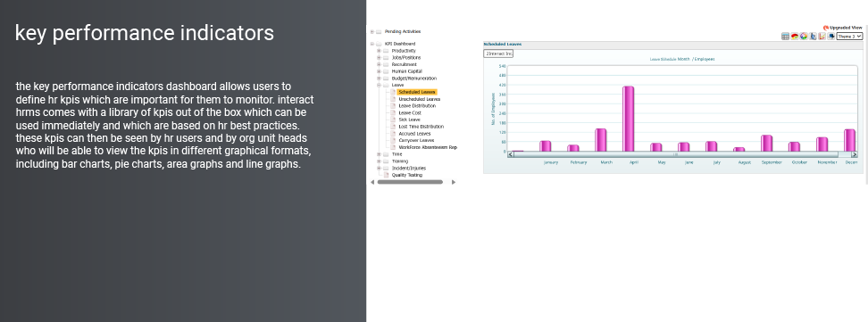Click the 'key performance indicators' heading
This screenshot has height=322, width=868.
[x=145, y=33]
